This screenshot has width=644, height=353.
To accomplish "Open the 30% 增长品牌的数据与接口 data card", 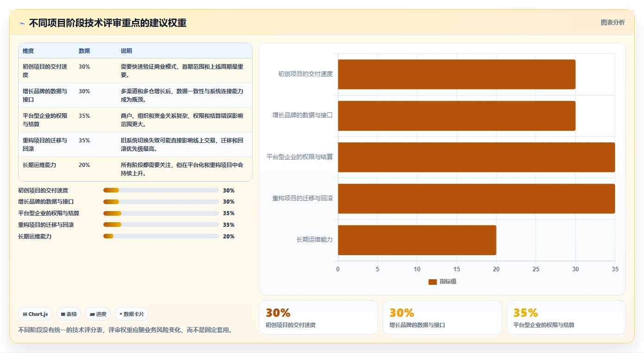I will [442, 317].
